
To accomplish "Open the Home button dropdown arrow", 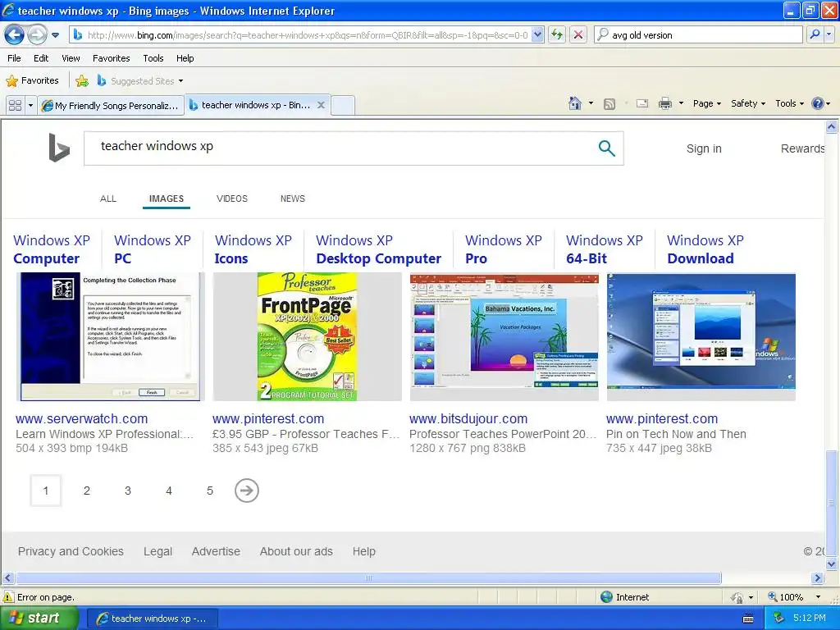I will coord(591,103).
